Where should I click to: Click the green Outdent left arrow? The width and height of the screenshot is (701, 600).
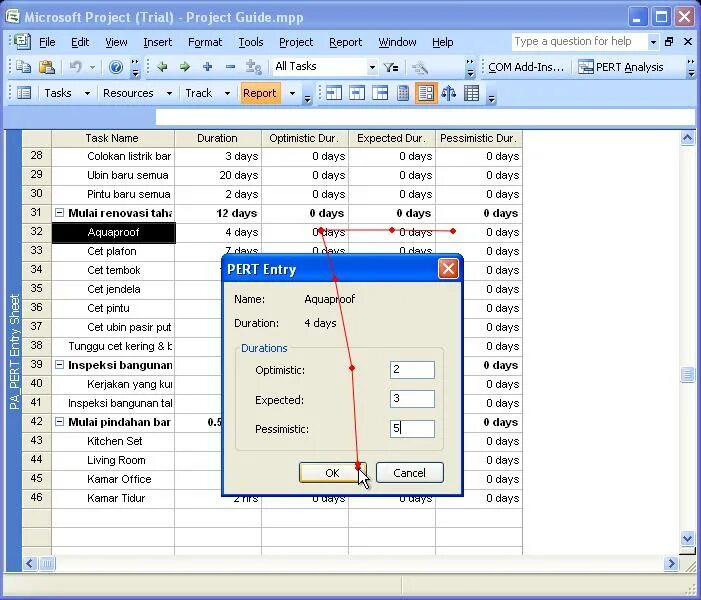tap(162, 67)
